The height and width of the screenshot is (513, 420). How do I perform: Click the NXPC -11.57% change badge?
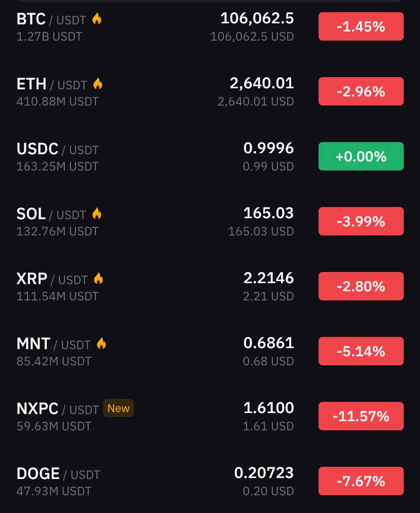(361, 416)
